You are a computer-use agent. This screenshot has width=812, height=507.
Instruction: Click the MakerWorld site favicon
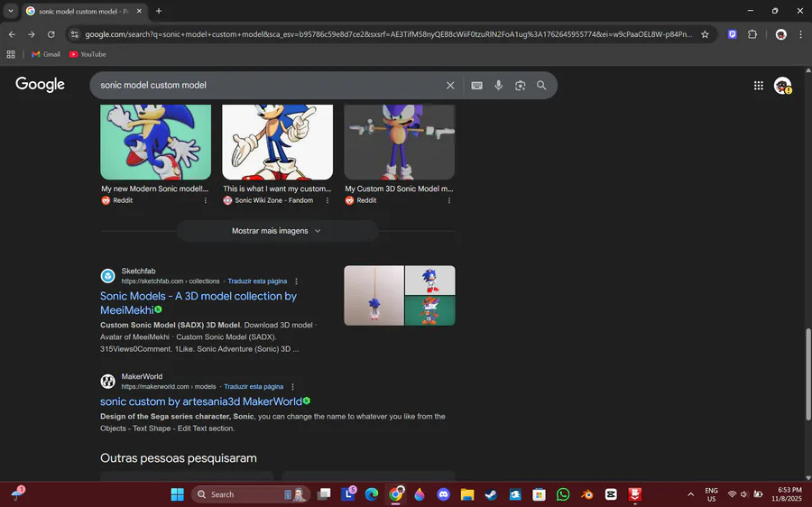[x=107, y=382]
